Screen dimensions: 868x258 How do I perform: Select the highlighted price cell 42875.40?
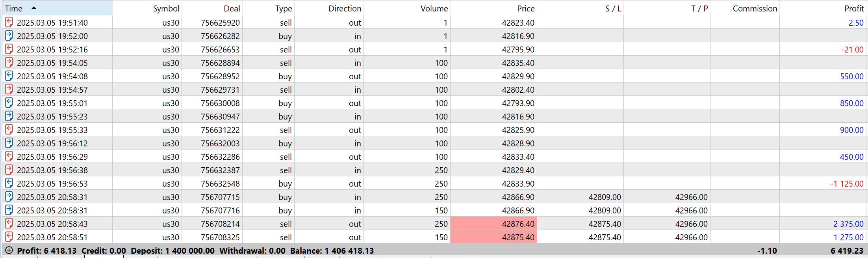click(x=493, y=237)
